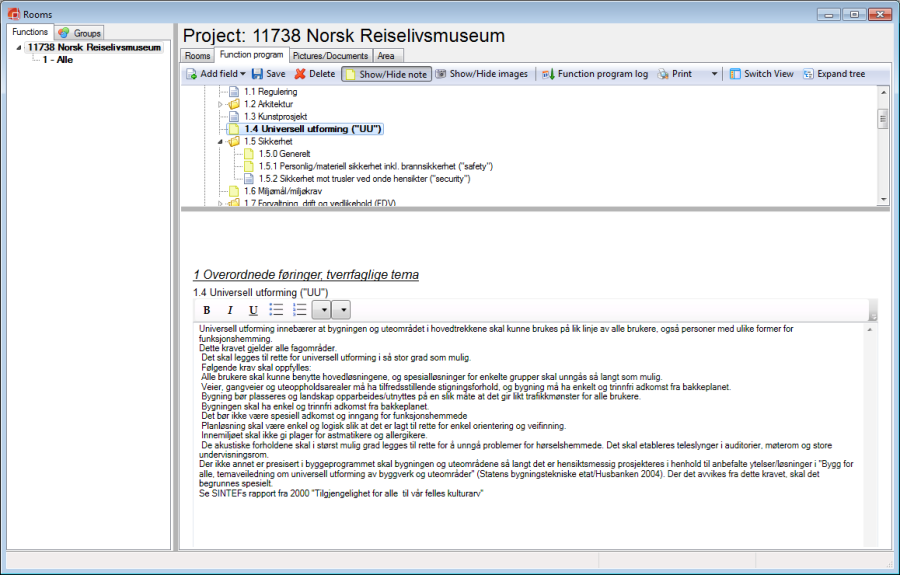Expand the 1.7 Forvaltning folder

[220, 204]
